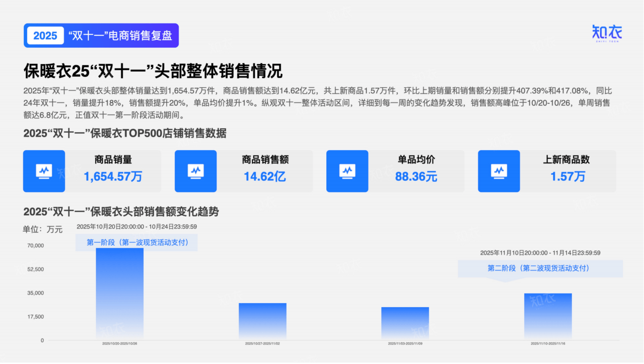Click the 第一阶段 first-wave payment label

[136, 242]
